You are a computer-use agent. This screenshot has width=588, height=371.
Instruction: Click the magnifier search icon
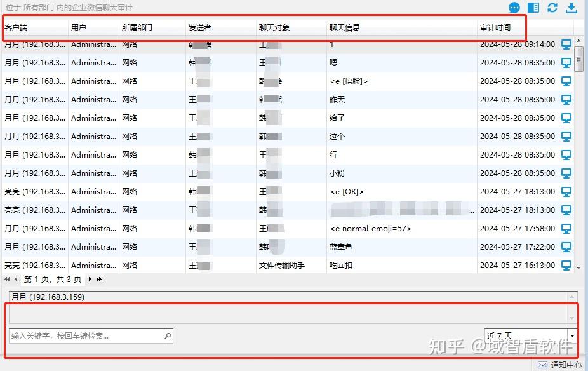(x=168, y=335)
